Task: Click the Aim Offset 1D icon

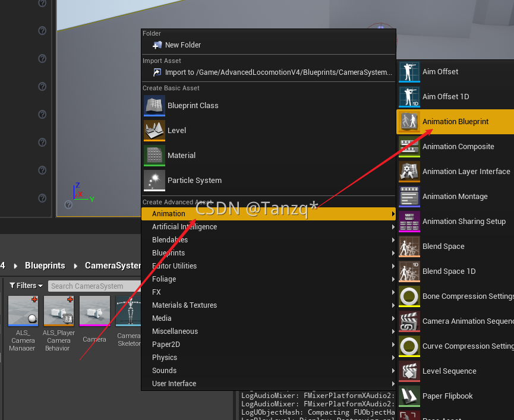Action: coord(409,97)
